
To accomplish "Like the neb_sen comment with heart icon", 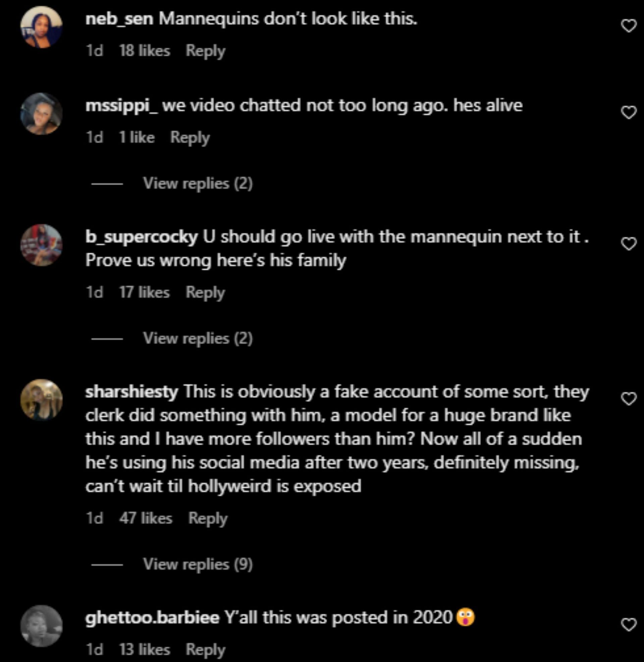I will pos(629,26).
